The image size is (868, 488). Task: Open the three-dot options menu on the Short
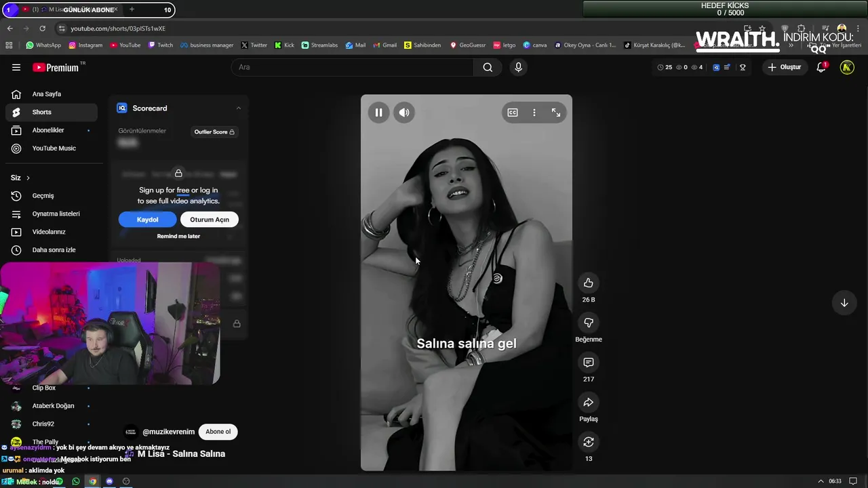pos(534,113)
